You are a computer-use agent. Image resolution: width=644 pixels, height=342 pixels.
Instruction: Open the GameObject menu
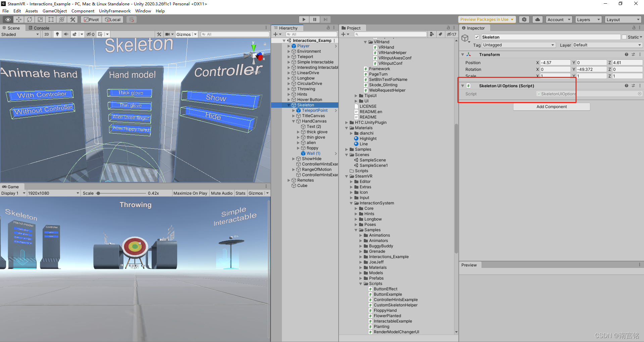pos(55,11)
